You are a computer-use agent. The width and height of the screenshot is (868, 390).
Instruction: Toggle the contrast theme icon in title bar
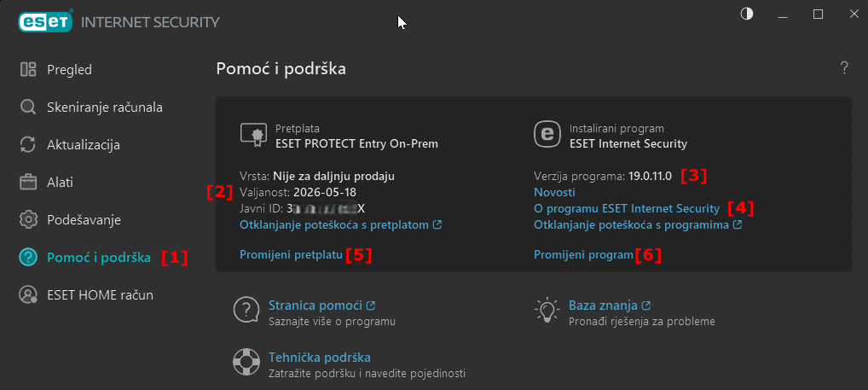747,15
